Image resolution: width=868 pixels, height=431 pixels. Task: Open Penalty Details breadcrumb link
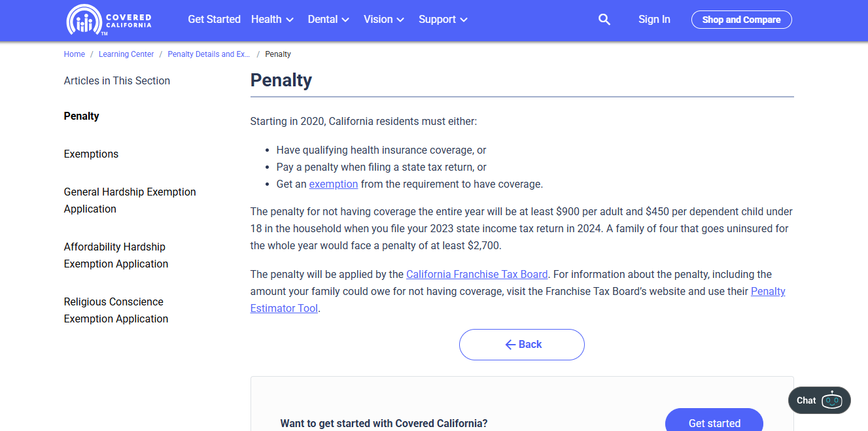(x=209, y=54)
